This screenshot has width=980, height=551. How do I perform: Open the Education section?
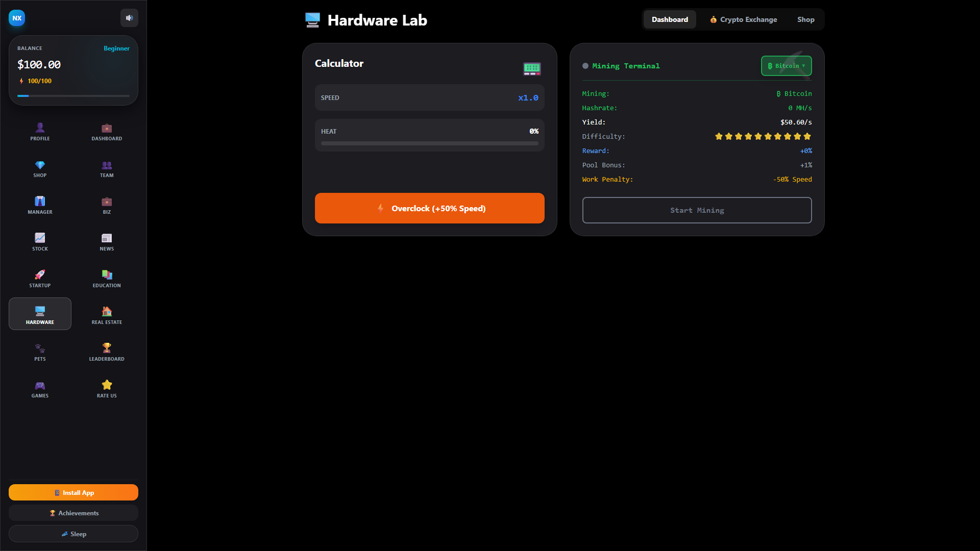[x=106, y=277]
